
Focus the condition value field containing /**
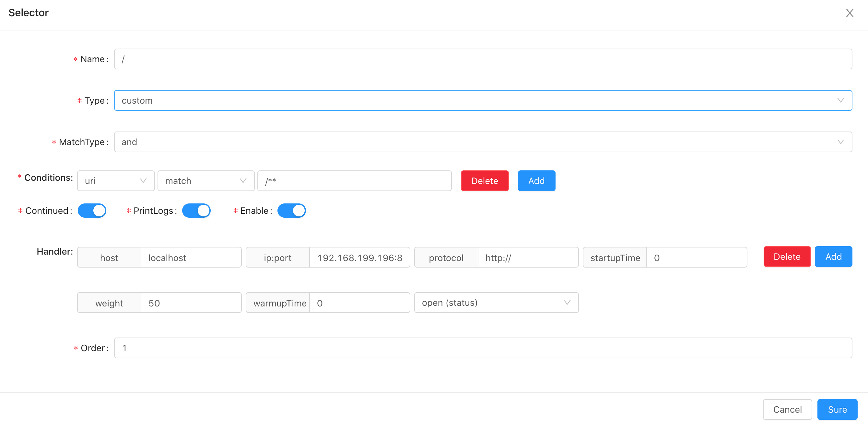(354, 181)
